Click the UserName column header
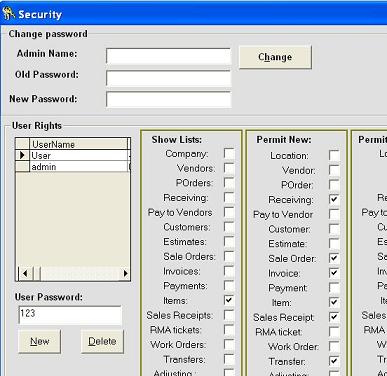Image resolution: width=387 pixels, height=376 pixels. 79,144
